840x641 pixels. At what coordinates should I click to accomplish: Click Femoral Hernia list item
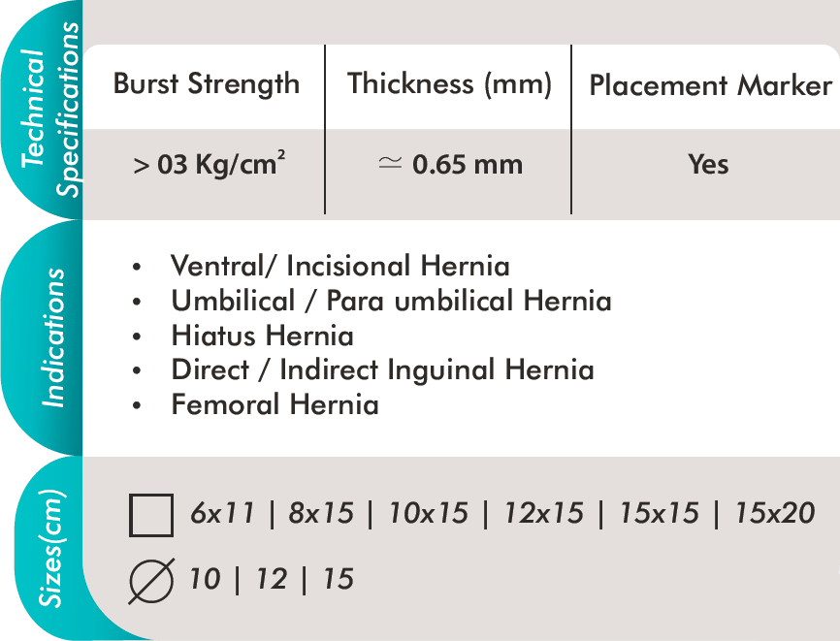[x=275, y=404]
